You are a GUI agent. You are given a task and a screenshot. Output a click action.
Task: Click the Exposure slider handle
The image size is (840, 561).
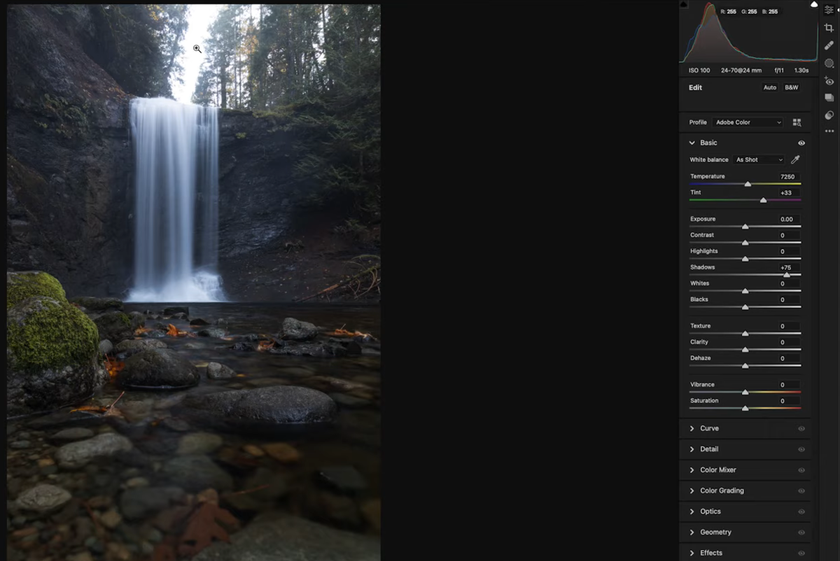pyautogui.click(x=745, y=227)
